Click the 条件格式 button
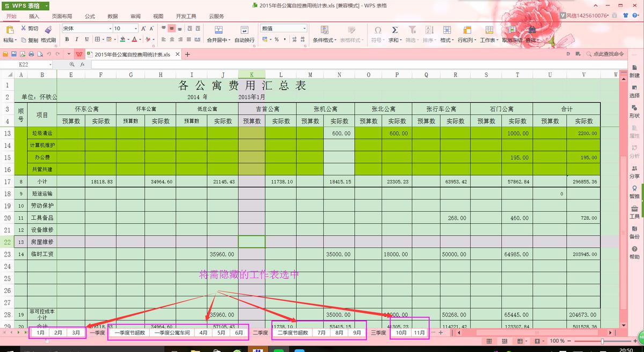This screenshot has height=352, width=644. 325,33
